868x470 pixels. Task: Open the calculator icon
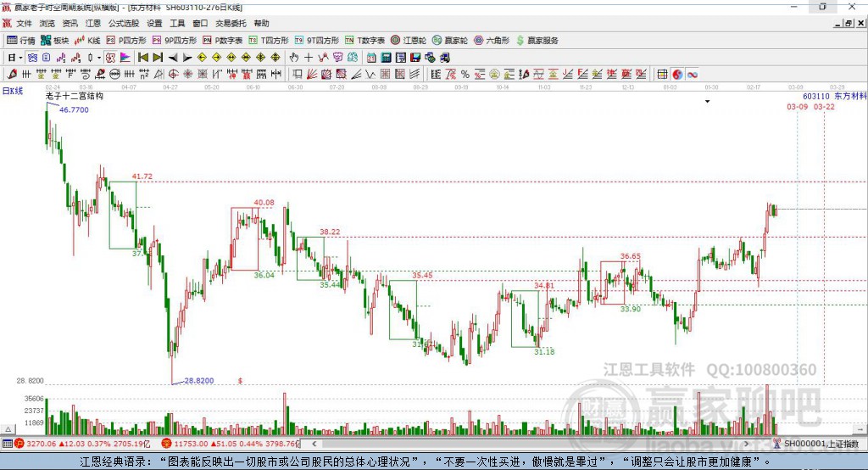[x=386, y=58]
